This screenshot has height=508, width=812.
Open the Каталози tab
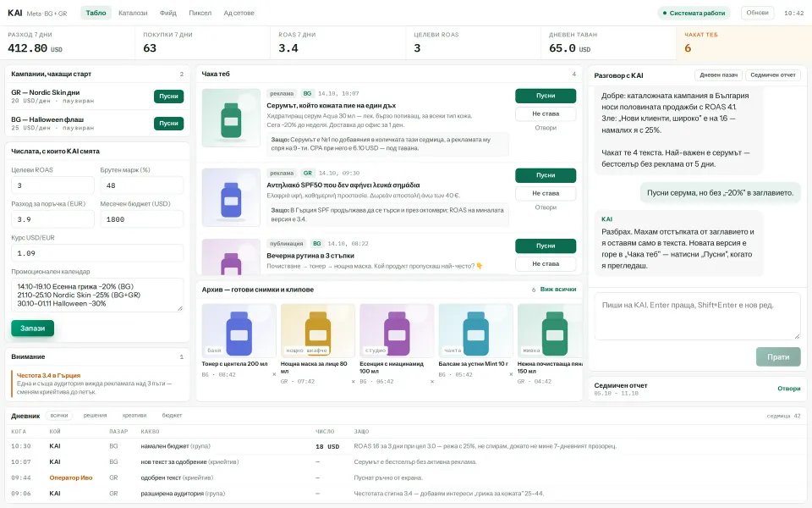[133, 13]
